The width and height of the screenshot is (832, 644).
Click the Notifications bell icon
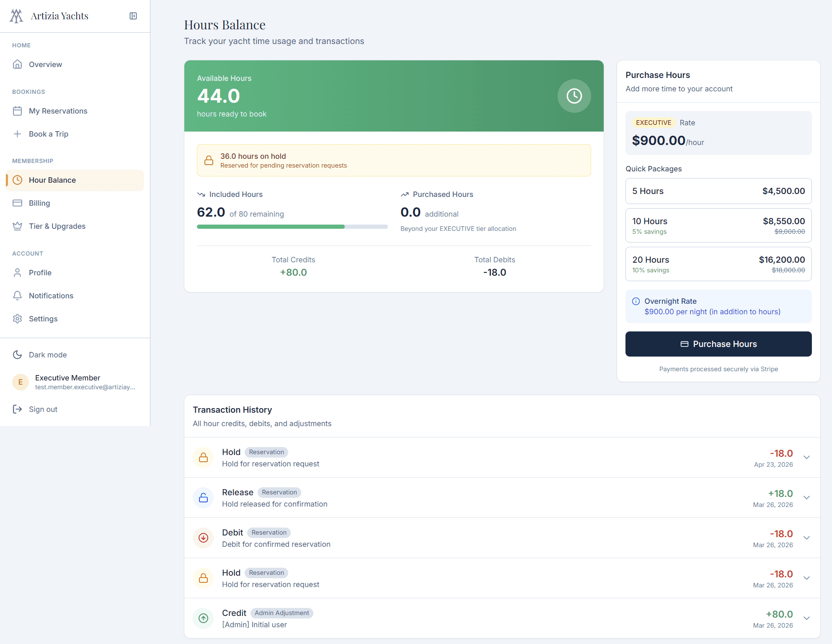17,295
